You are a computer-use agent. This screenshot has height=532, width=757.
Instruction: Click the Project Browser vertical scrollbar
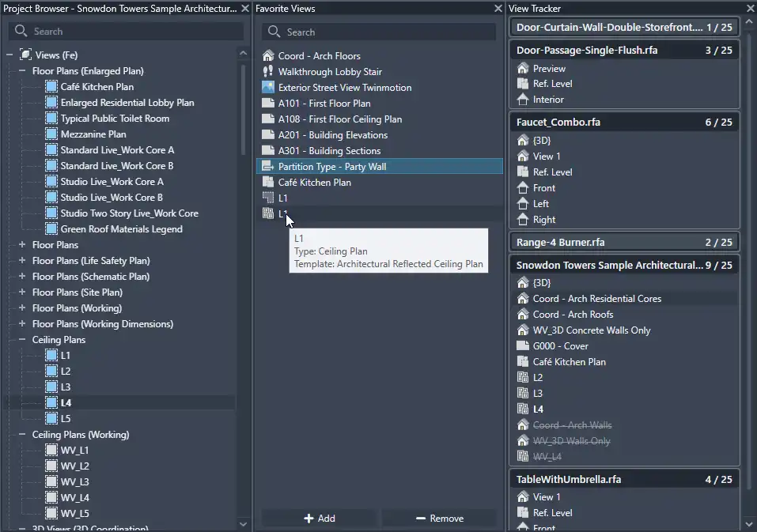243,110
